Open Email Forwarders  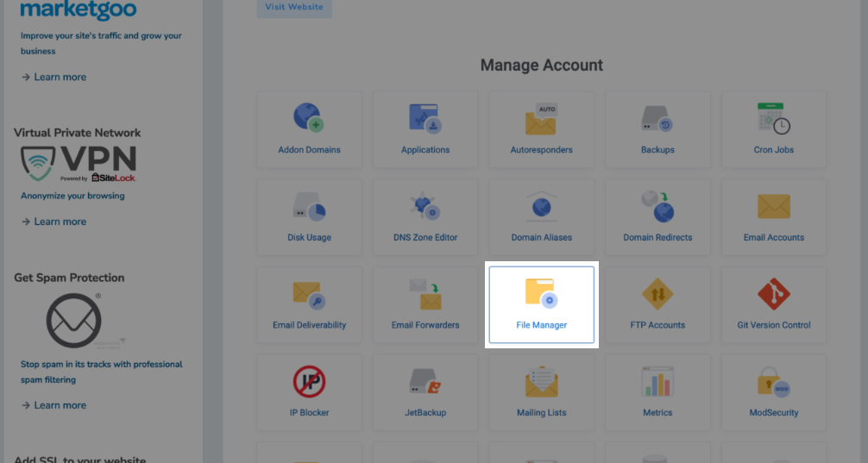[425, 304]
